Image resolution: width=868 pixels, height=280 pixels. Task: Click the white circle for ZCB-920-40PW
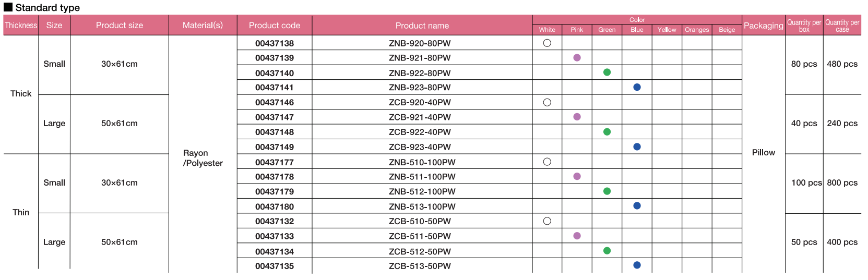(547, 103)
